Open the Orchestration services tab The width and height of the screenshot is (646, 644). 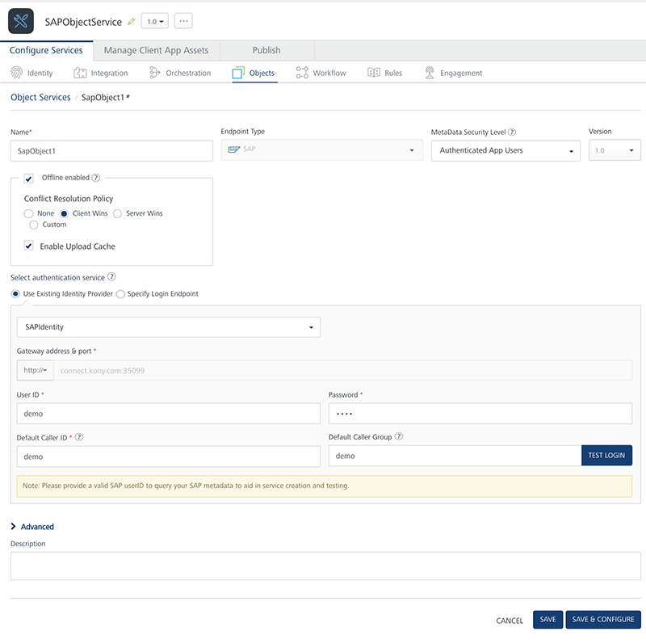click(x=180, y=73)
